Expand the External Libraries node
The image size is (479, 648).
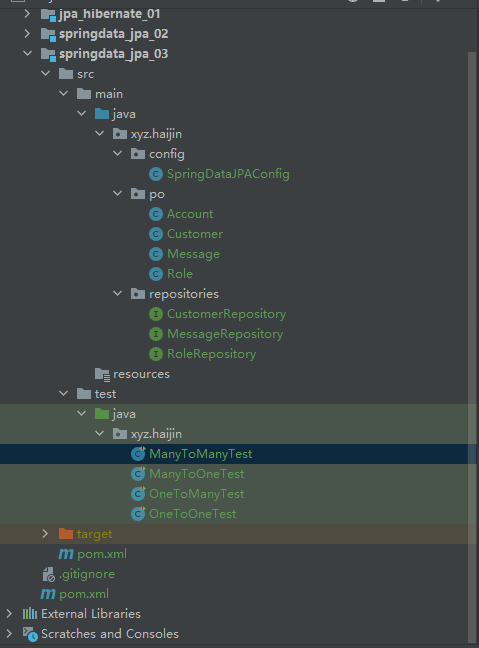(9, 614)
